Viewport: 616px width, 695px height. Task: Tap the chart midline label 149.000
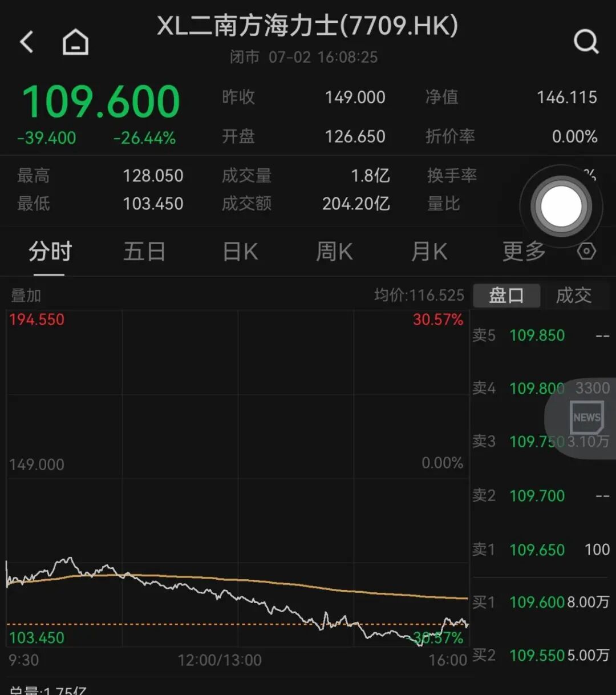[37, 464]
